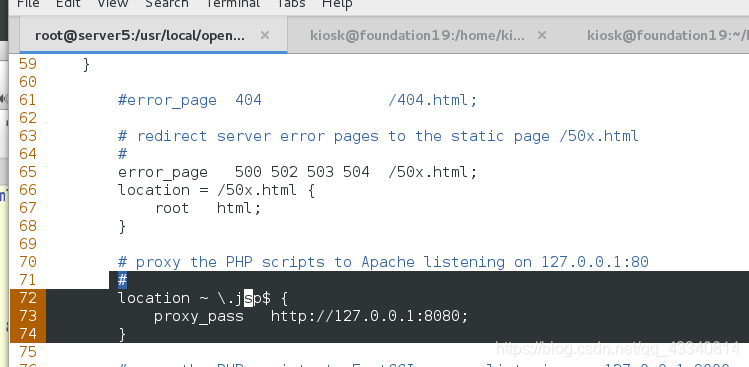Viewport: 749px width, 367px height.
Task: Click closing brace on line 59
Action: click(x=86, y=64)
